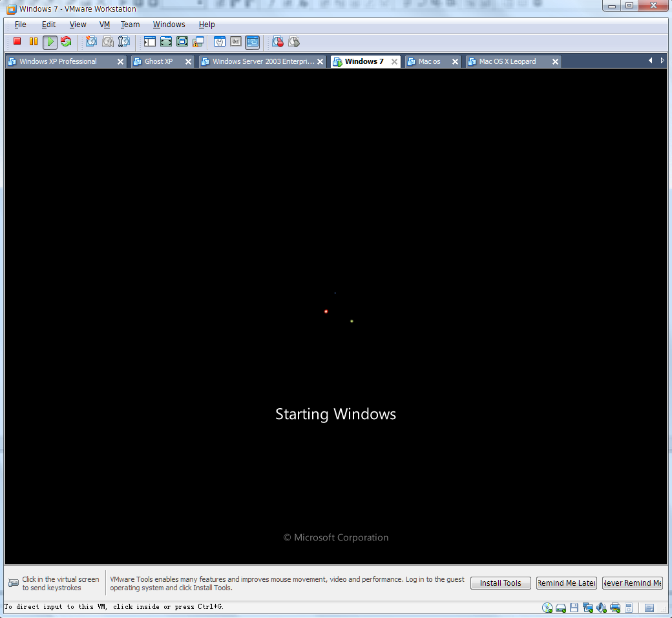672x618 pixels.
Task: Click the green Power On play icon
Action: tap(50, 42)
